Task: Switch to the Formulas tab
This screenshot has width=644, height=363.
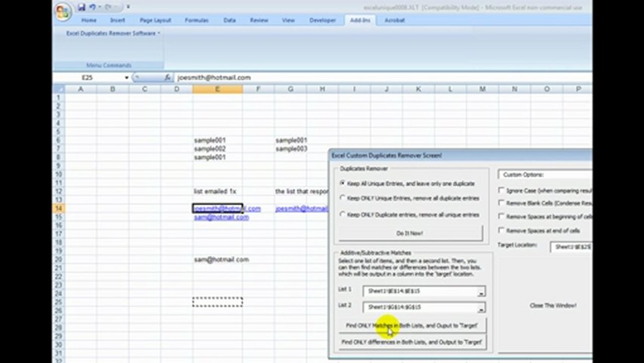Action: 197,20
